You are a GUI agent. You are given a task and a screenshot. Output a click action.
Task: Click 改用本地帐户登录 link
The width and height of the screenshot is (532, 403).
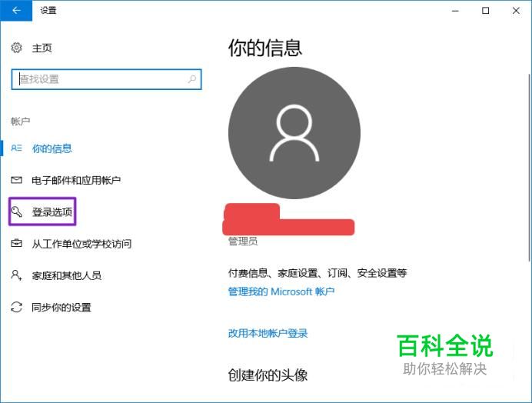268,333
